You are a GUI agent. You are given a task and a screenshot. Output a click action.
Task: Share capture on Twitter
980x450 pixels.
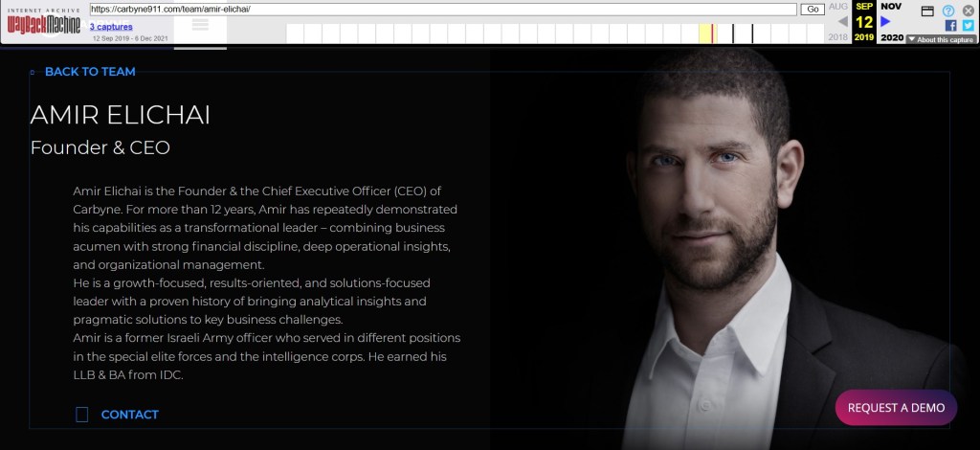(x=968, y=26)
